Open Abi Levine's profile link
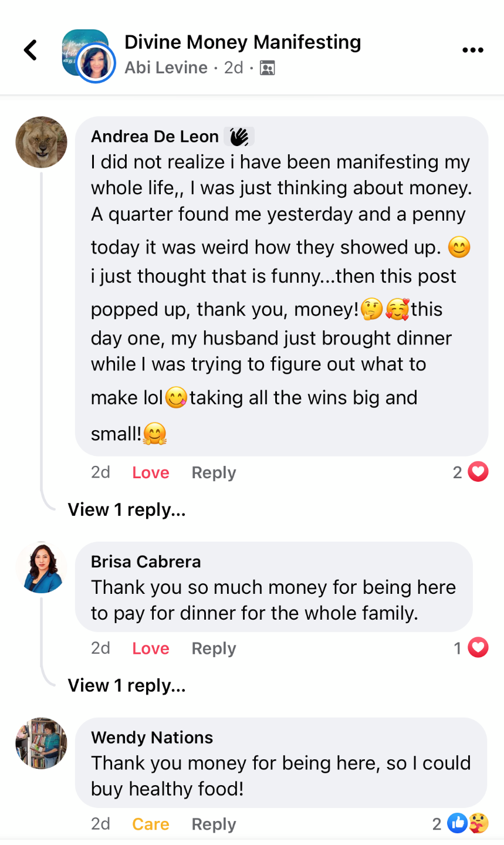This screenshot has height=845, width=504. tap(166, 68)
